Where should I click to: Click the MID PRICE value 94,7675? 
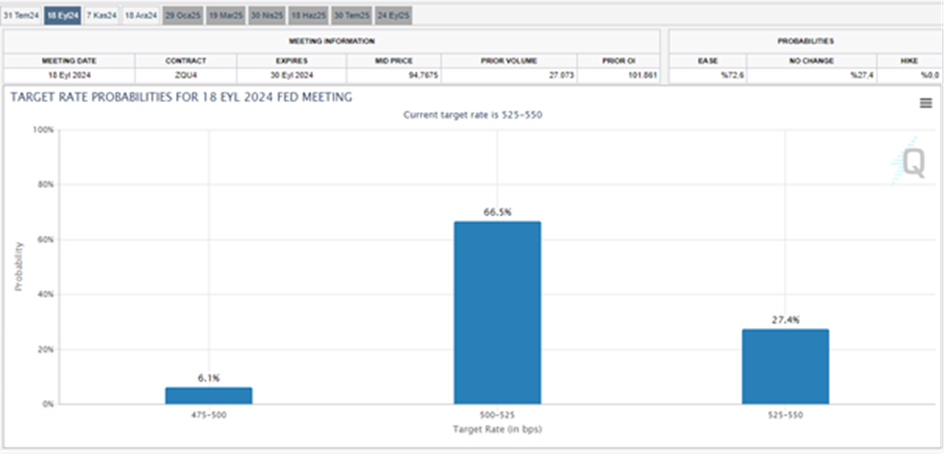point(393,75)
